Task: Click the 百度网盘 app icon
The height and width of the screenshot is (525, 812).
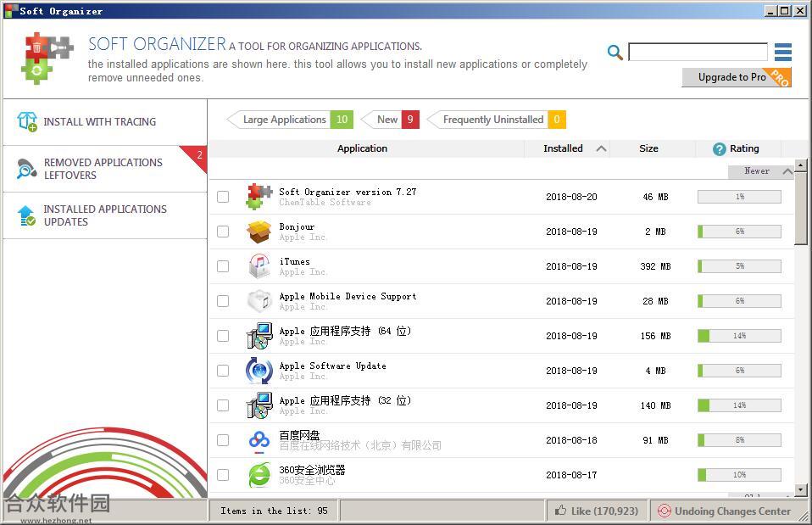Action: click(259, 440)
